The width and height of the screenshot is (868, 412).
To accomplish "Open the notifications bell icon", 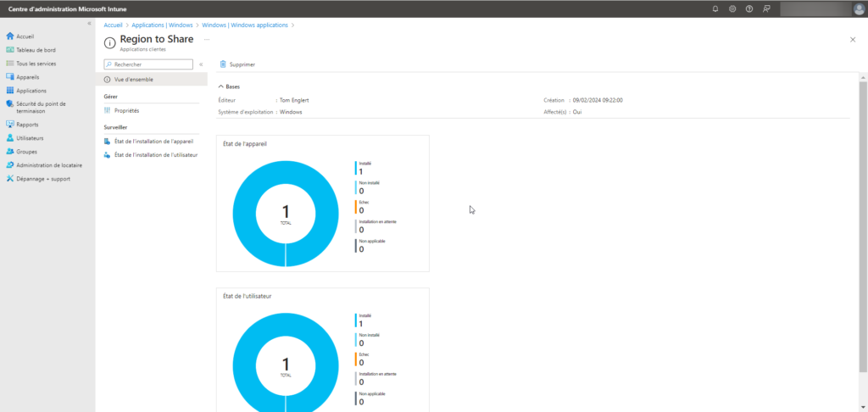I will click(715, 8).
